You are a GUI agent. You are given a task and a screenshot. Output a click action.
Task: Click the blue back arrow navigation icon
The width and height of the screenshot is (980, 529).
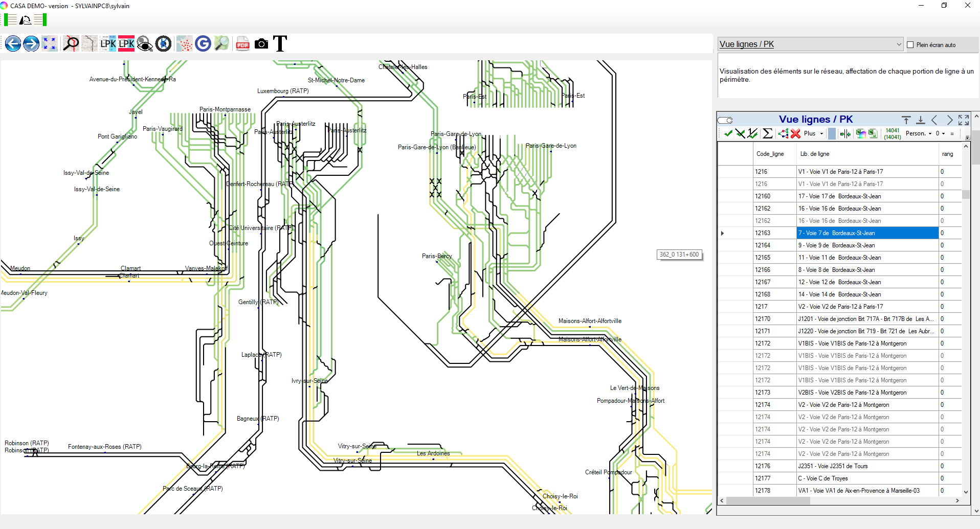click(x=13, y=44)
